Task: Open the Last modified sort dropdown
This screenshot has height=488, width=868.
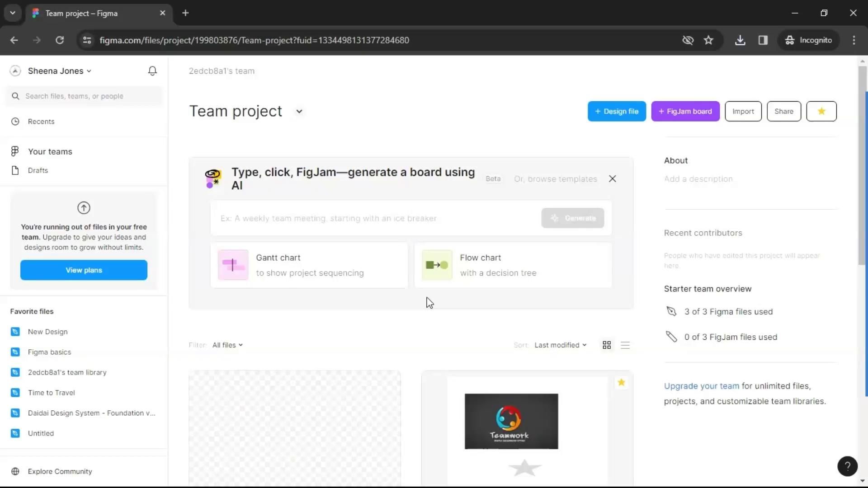Action: (x=560, y=345)
